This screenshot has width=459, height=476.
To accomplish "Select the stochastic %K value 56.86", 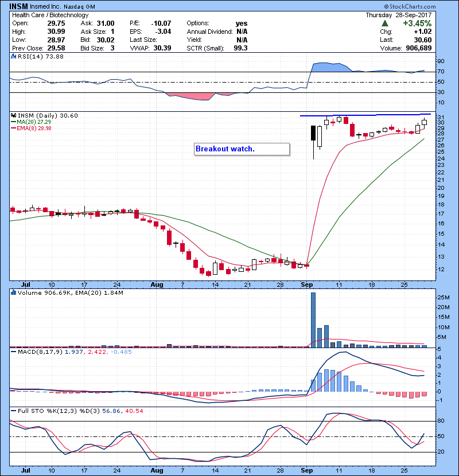I will (x=111, y=411).
